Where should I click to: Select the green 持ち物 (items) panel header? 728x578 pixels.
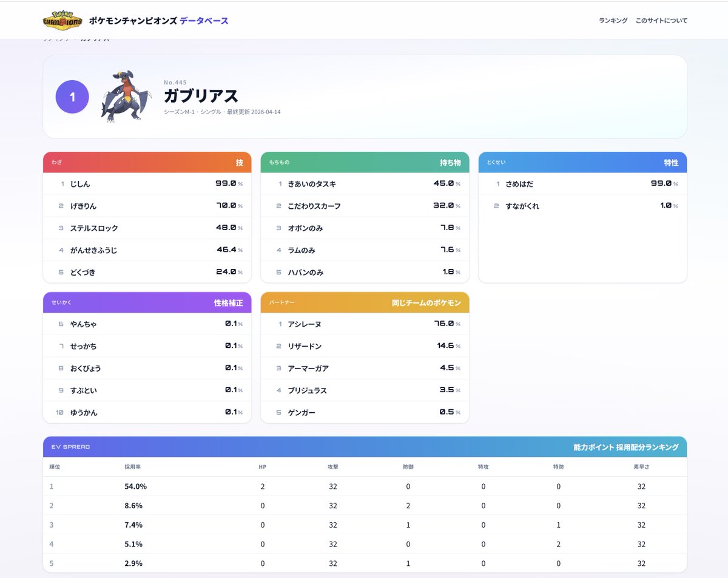[x=364, y=162]
